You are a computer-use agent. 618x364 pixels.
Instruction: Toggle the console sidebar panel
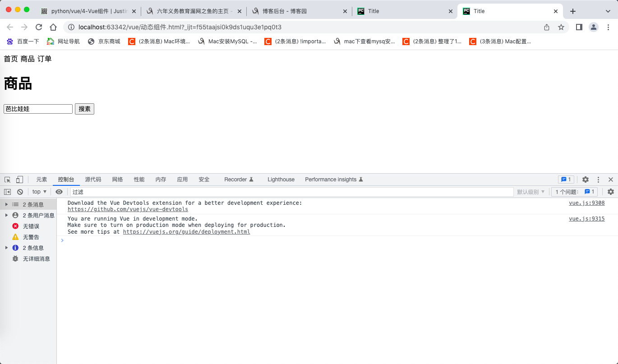pos(8,192)
